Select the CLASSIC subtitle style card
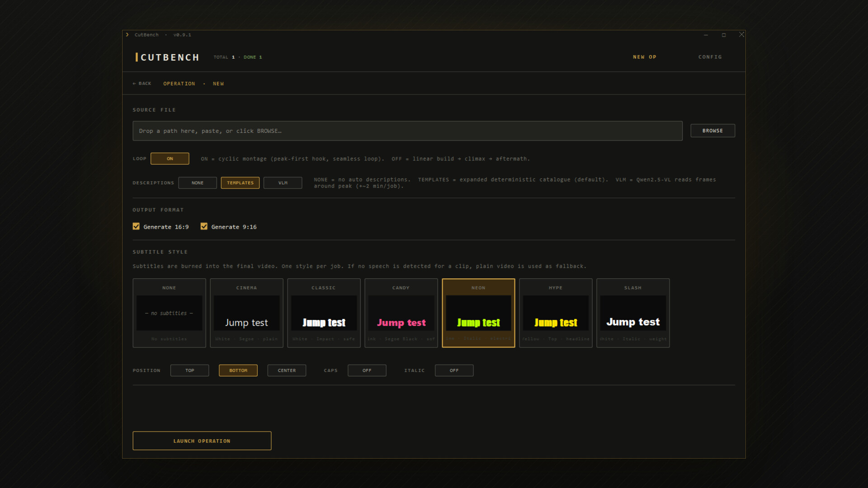868x488 pixels. point(324,313)
